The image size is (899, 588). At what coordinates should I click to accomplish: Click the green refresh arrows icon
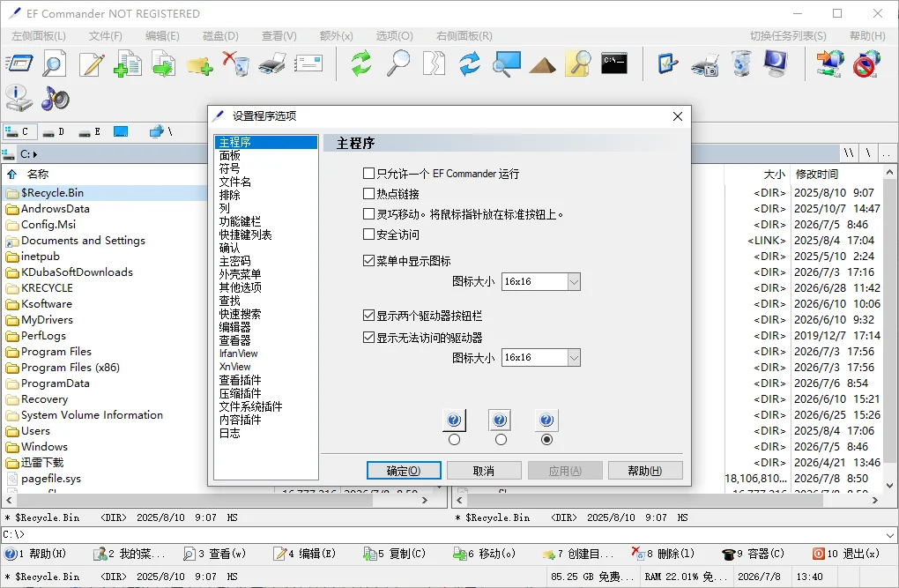pyautogui.click(x=361, y=63)
